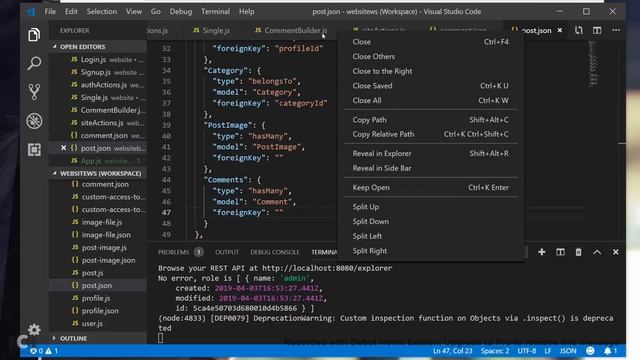The image size is (640, 360).
Task: Choose Reveal in Explorer
Action: [x=431, y=153]
